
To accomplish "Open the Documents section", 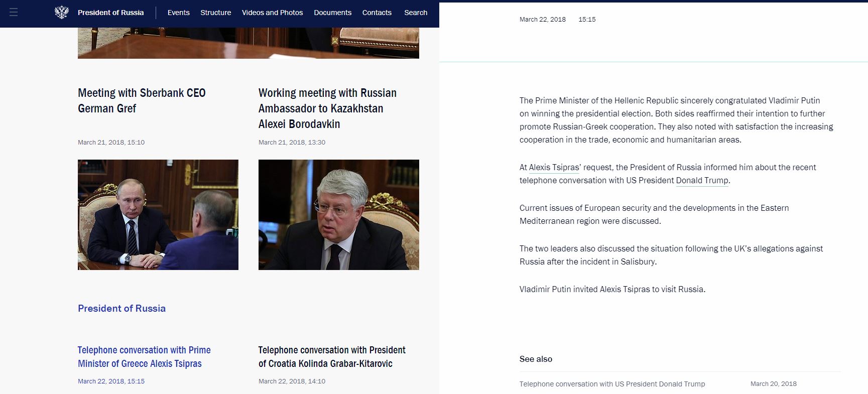I will click(x=332, y=13).
